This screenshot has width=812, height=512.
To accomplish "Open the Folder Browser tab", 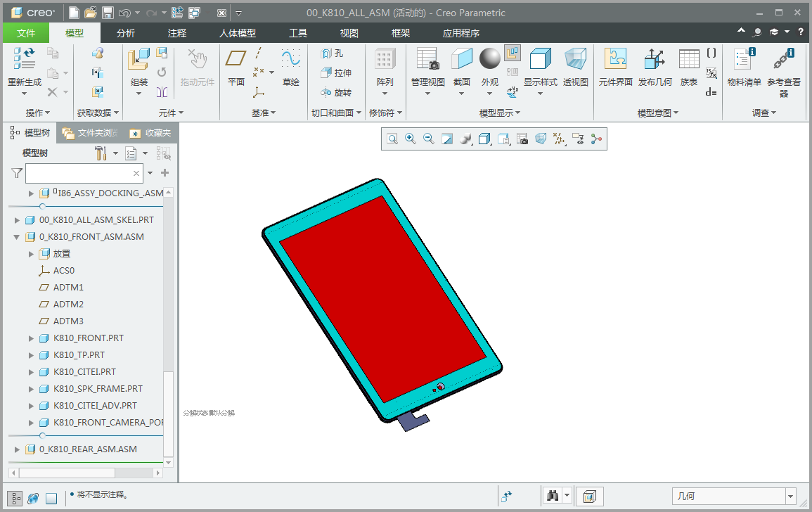I will click(x=91, y=133).
